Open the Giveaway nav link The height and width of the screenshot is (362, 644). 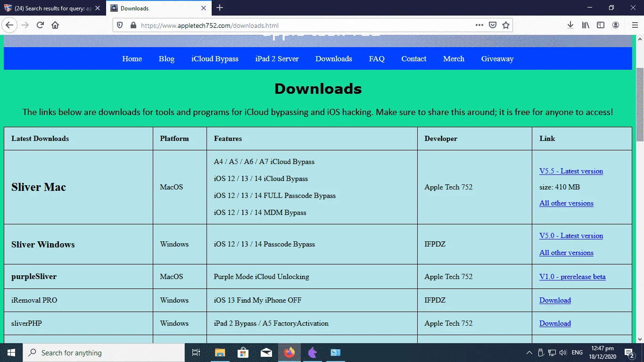click(x=497, y=59)
